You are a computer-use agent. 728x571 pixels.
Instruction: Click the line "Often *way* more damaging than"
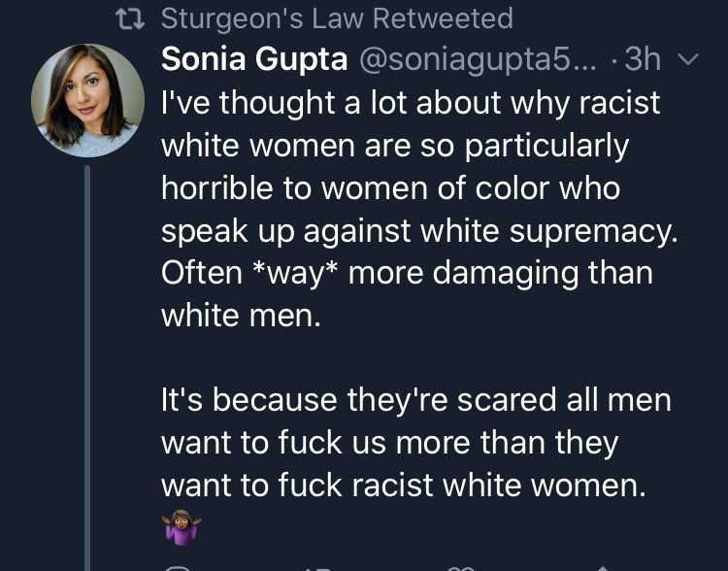(x=407, y=273)
